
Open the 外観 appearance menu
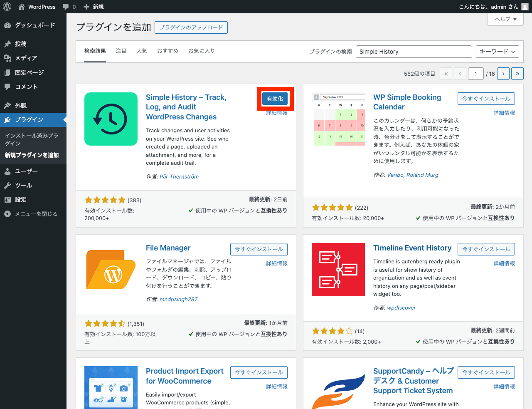33,105
